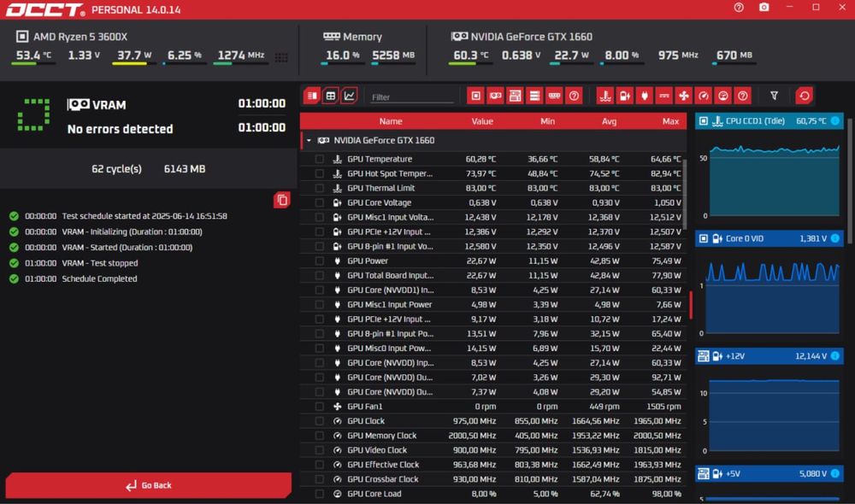
Task: Open info for +5V graph
Action: pos(834,474)
